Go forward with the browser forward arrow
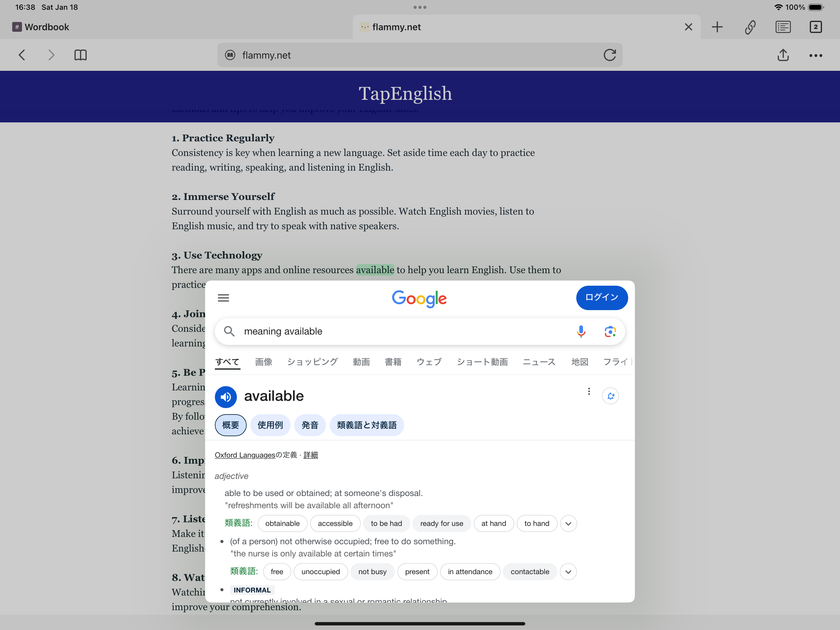This screenshot has height=630, width=840. pos(51,55)
